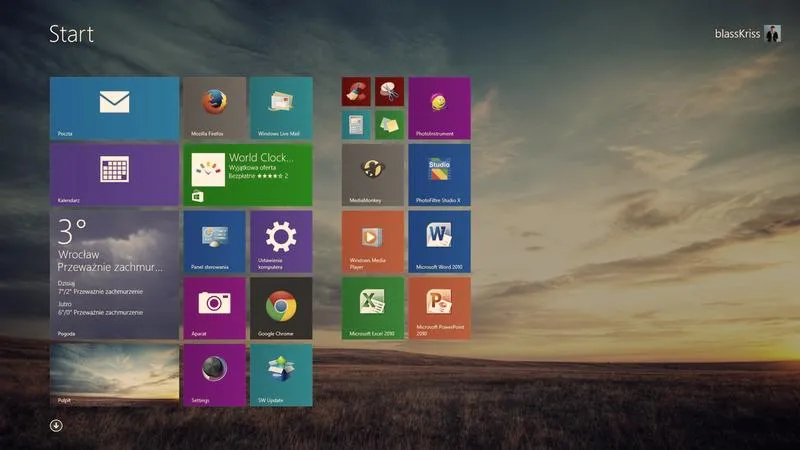Open World Clock store offer tile
This screenshot has height=450, width=800.
(248, 175)
